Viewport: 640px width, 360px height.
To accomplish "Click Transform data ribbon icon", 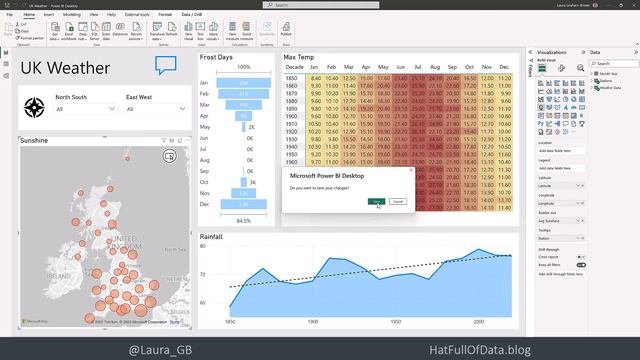I will point(157,31).
